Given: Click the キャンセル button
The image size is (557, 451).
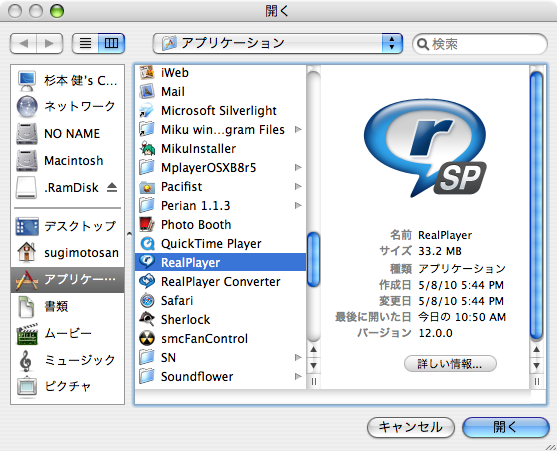Looking at the screenshot, I should click(411, 427).
